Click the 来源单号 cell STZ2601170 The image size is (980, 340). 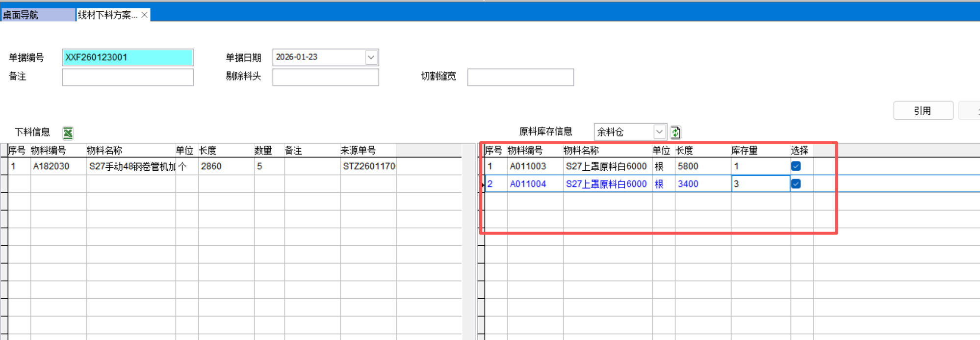[368, 166]
